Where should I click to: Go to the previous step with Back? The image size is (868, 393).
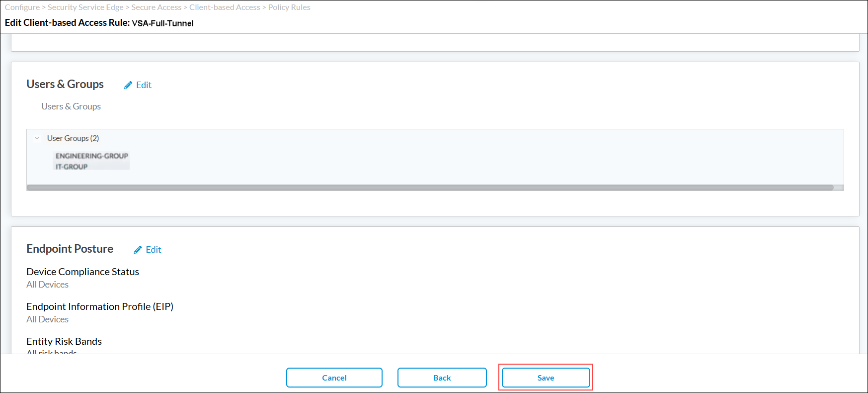point(442,378)
